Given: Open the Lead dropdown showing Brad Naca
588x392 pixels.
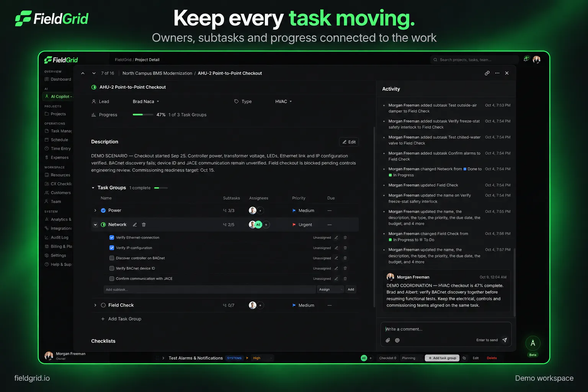Looking at the screenshot, I should (146, 101).
